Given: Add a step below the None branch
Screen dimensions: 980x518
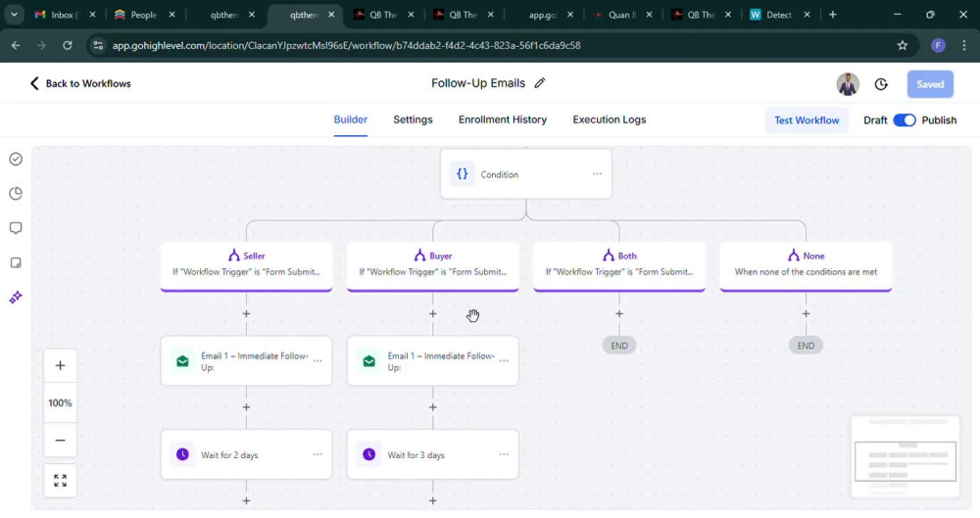Looking at the screenshot, I should coord(806,313).
